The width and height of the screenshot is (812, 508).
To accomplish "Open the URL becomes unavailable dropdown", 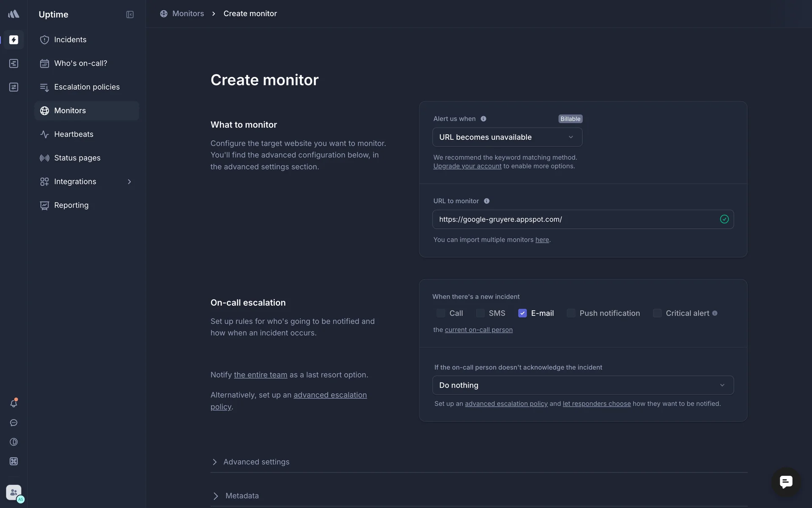I will pos(507,137).
